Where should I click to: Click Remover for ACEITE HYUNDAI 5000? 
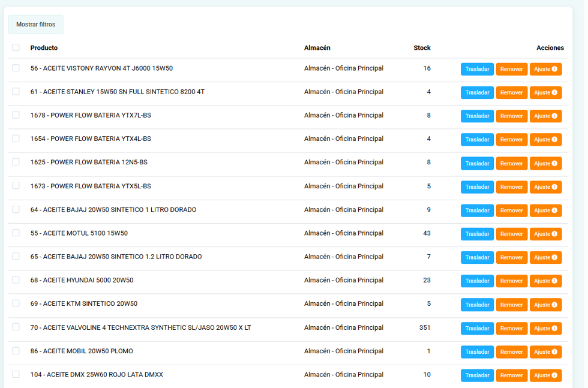pos(511,281)
